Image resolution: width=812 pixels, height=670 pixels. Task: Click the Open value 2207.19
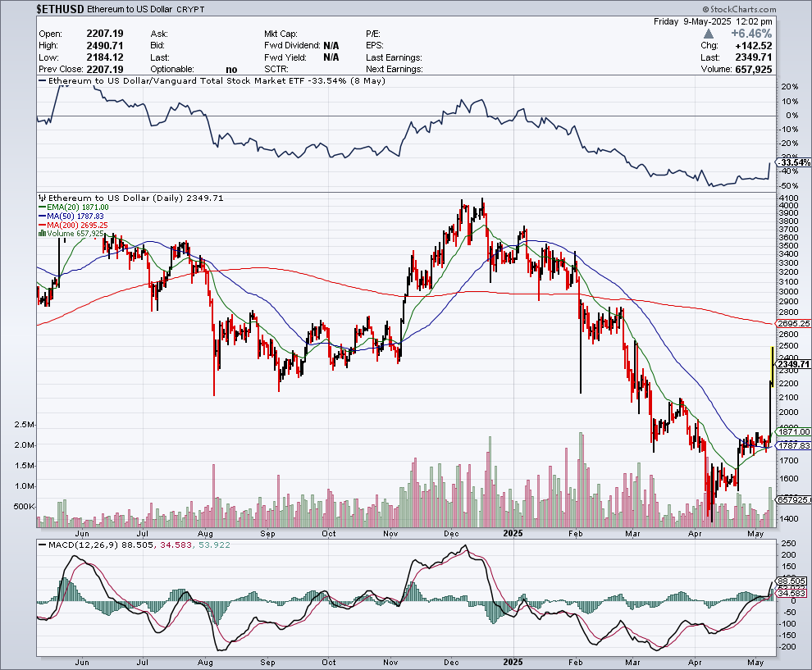105,34
